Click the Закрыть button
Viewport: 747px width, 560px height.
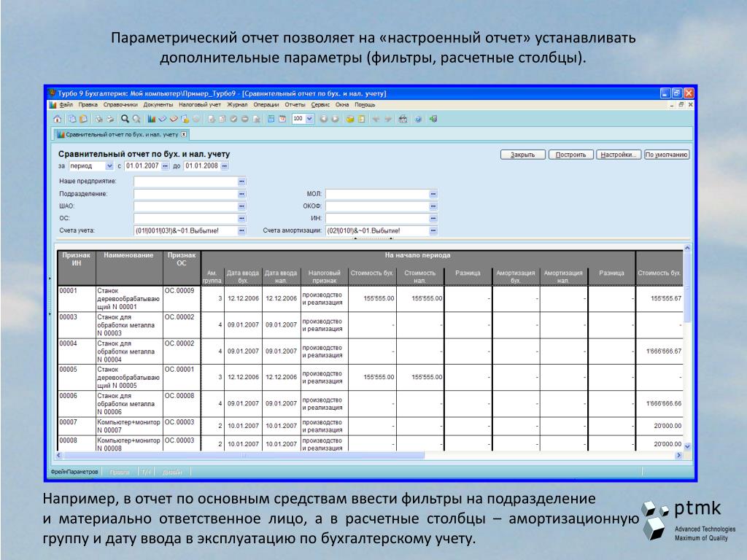522,155
